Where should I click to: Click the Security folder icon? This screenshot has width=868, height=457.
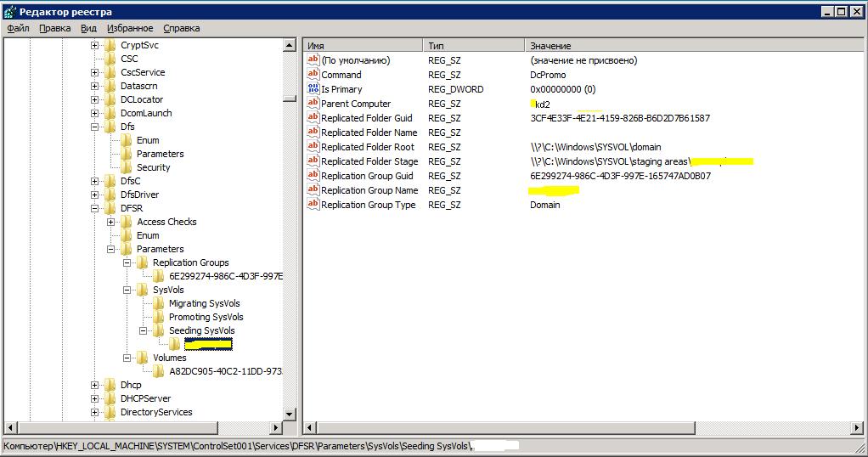[127, 167]
